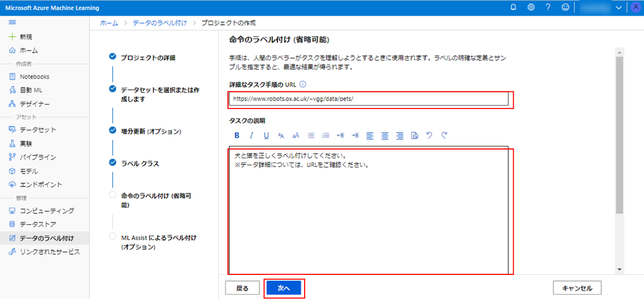The image size is (644, 299).
Task: Click ホーム breadcrumb link
Action: (109, 23)
